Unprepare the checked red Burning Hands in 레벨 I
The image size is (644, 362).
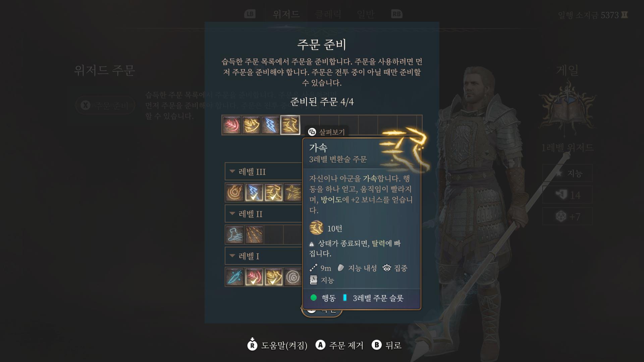tap(254, 277)
